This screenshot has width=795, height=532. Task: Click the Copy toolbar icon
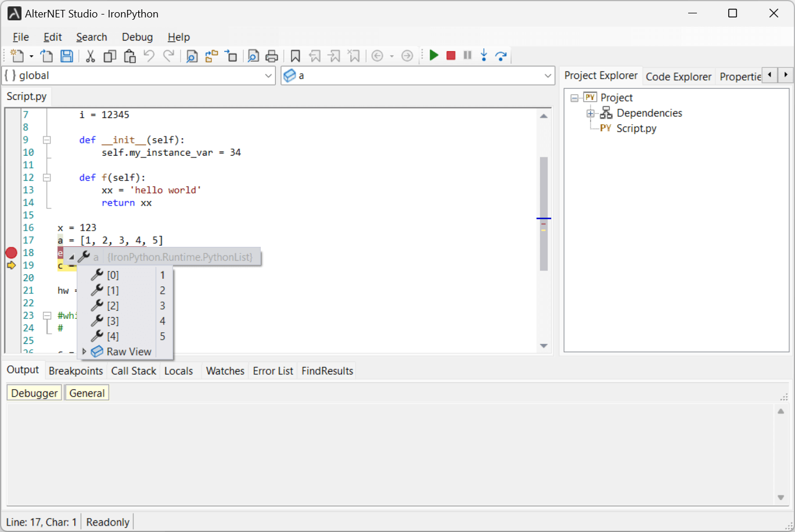tap(110, 56)
